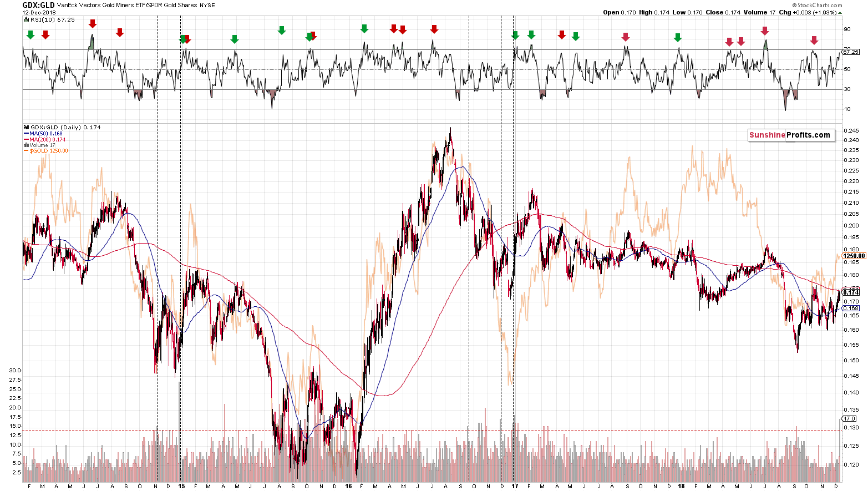Click the NYSE exchange label

[x=207, y=6]
